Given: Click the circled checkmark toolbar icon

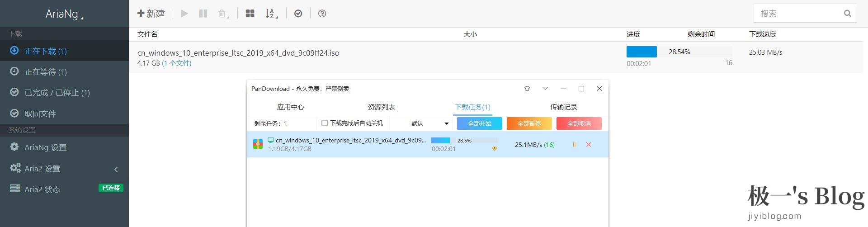Looking at the screenshot, I should click(298, 14).
